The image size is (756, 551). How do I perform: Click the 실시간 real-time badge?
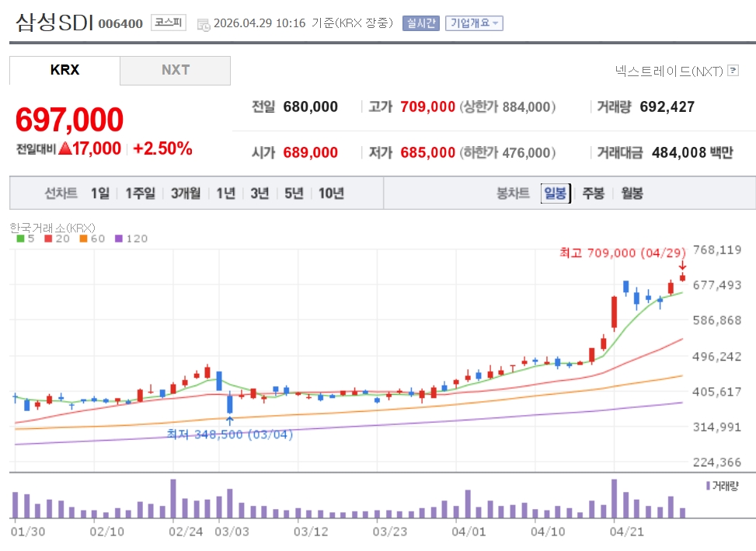tap(420, 23)
